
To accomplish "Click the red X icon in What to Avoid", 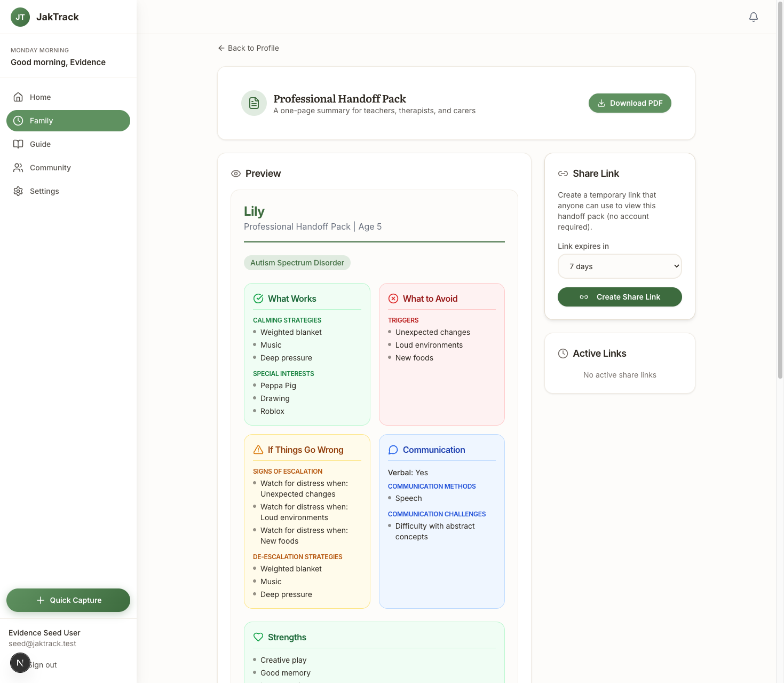I will tap(393, 299).
